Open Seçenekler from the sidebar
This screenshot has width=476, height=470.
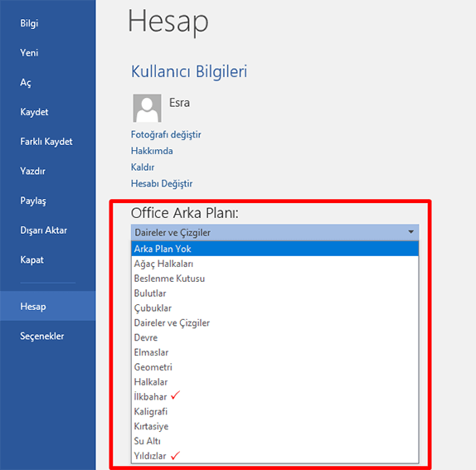[x=42, y=337]
